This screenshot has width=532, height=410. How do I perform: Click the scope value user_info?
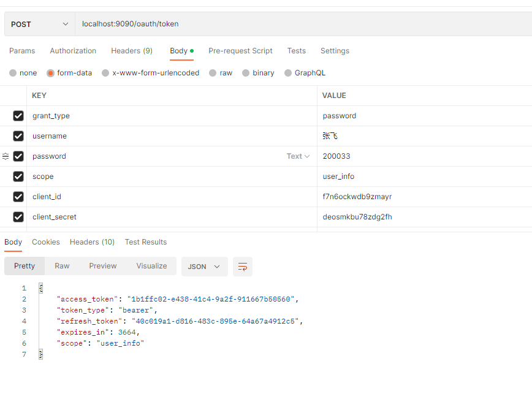(x=425, y=177)
